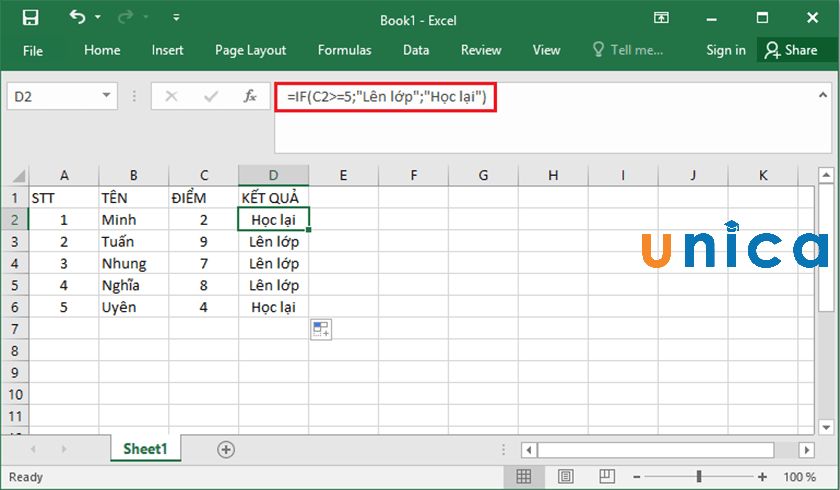Click the Cancel X icon in formula bar
The image size is (840, 490).
171,97
